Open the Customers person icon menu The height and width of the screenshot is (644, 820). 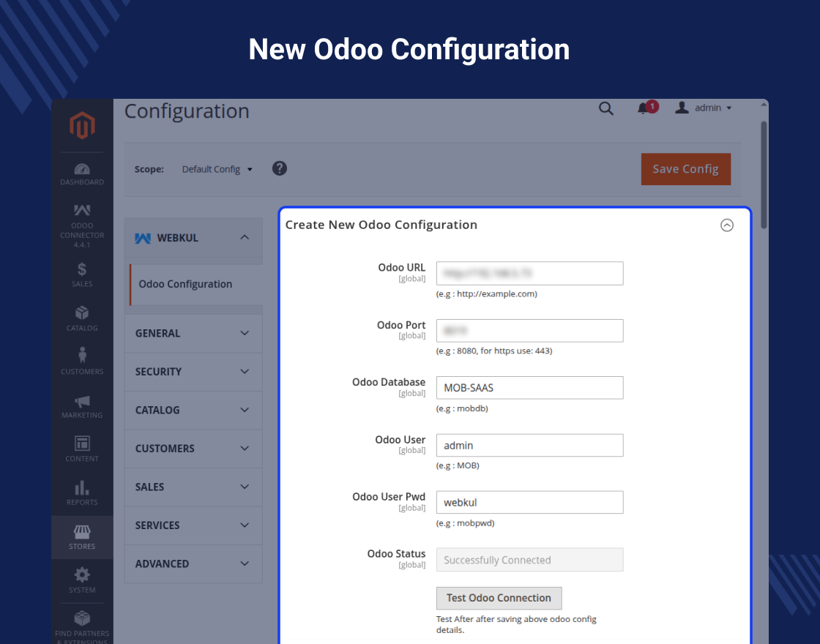[82, 362]
